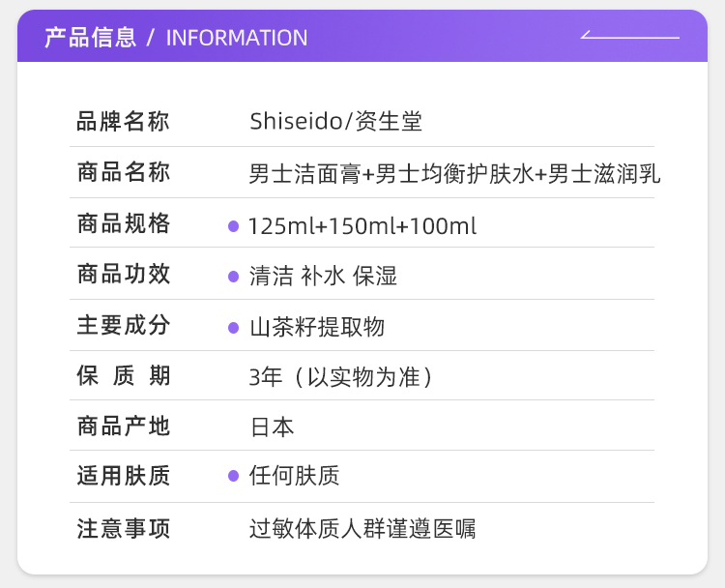
Task: Click the Shiseido/资生堂 brand value
Action: [335, 123]
